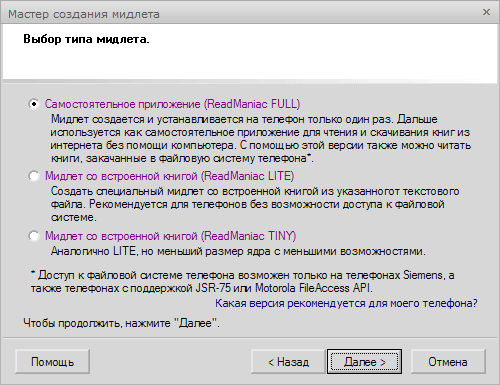Click the text "Чтобы продолжить, нажмите "Далее"."
The width and height of the screenshot is (500, 385).
(x=121, y=323)
